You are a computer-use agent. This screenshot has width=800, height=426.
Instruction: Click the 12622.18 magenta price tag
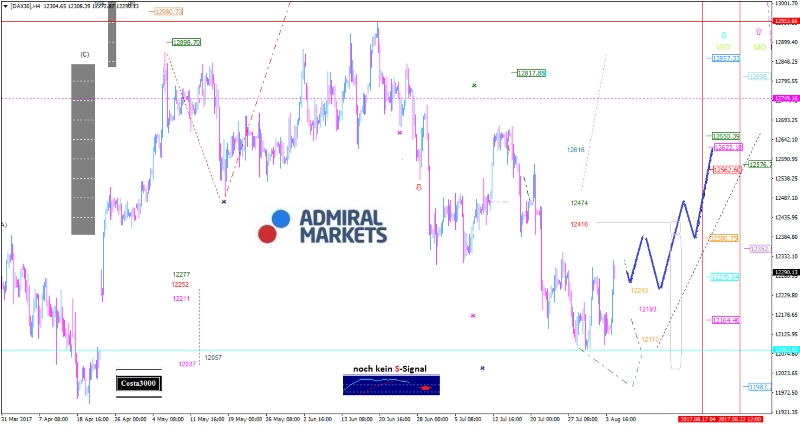(727, 147)
